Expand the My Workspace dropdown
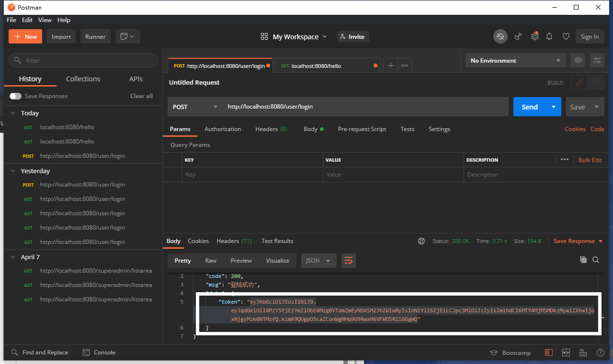The height and width of the screenshot is (364, 613). pos(294,36)
